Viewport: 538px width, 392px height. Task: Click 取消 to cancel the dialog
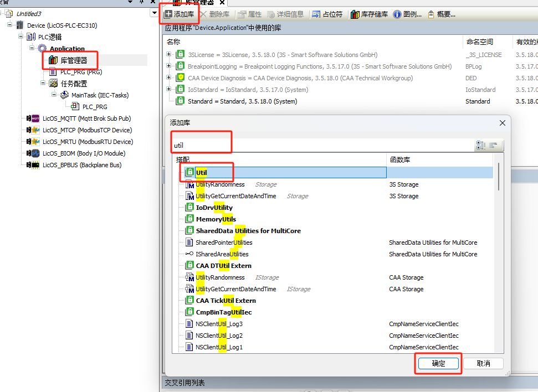(x=483, y=364)
